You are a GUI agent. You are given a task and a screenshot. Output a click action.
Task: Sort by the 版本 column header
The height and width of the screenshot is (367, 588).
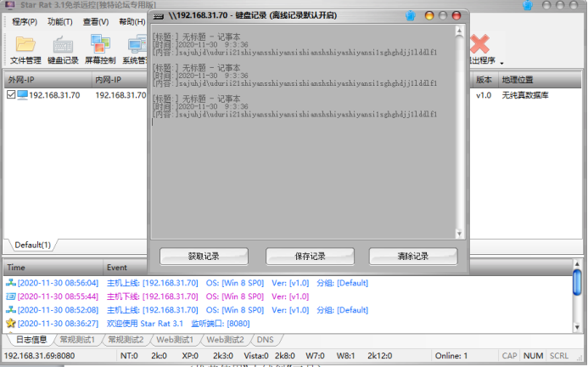click(484, 80)
